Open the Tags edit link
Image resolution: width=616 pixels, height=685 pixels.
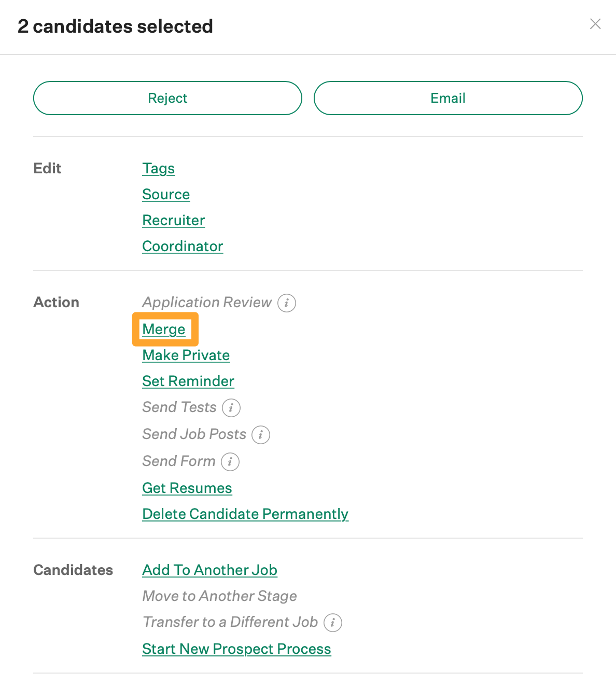pos(159,168)
